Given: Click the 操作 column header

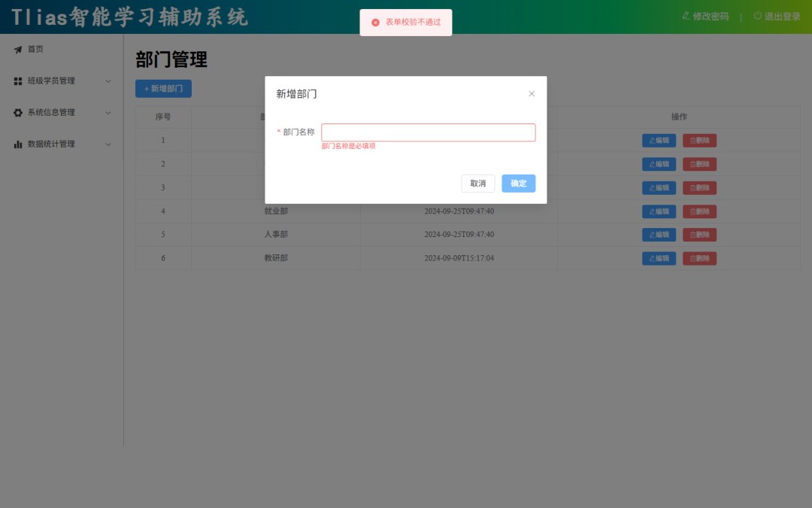Looking at the screenshot, I should pyautogui.click(x=679, y=117).
